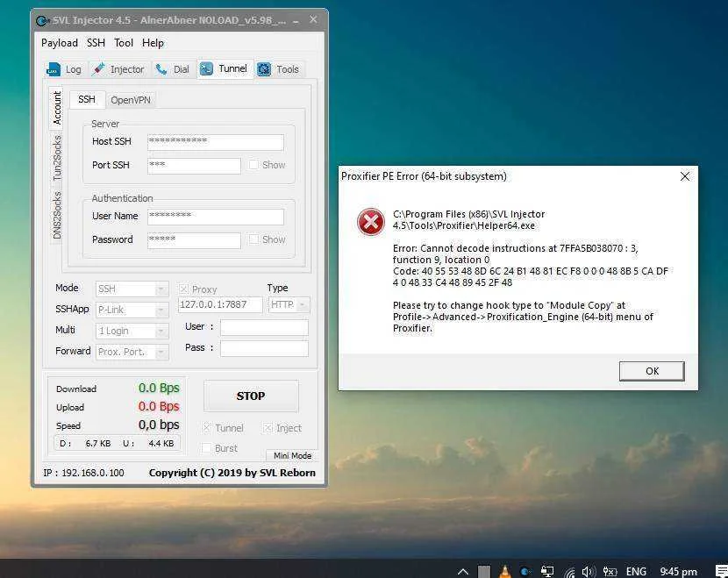Click the U: 4.4 KB counter
The height and width of the screenshot is (578, 728).
148,443
